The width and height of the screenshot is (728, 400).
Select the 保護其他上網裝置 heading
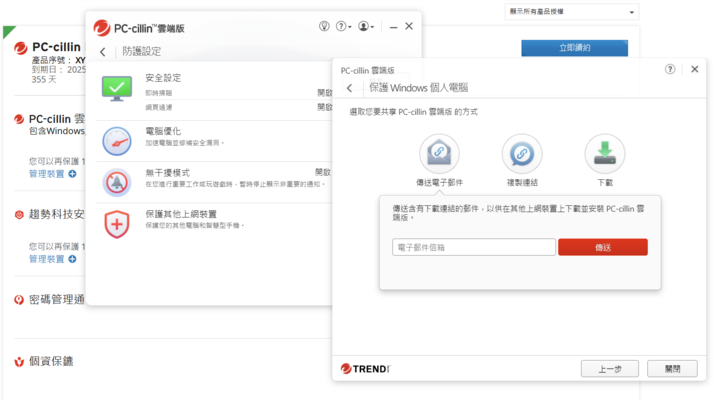pyautogui.click(x=181, y=214)
